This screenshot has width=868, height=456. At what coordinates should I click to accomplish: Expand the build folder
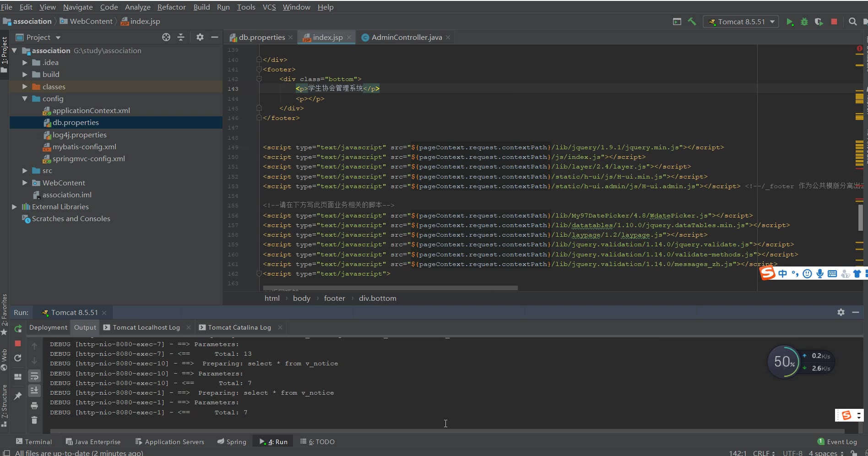coord(25,74)
